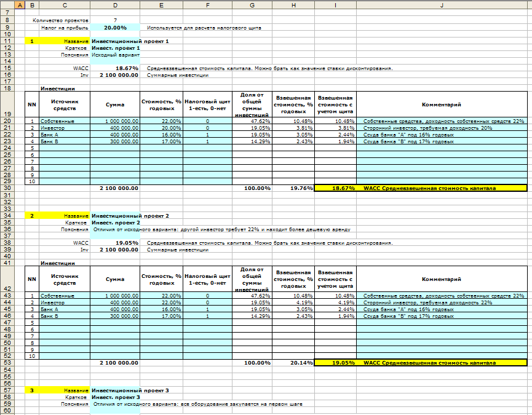
Task: Click the Inv total 2 100 000.00 in row 39
Action: [114, 250]
